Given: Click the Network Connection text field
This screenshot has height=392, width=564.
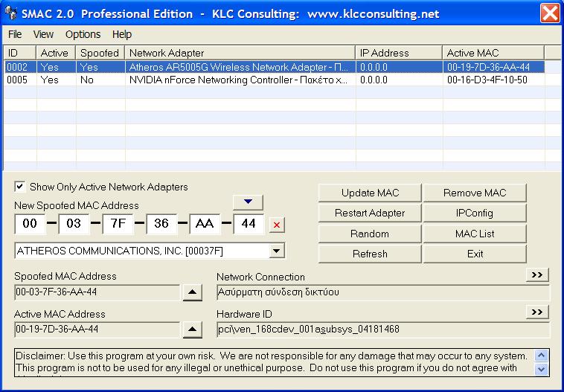Looking at the screenshot, I should (383, 292).
